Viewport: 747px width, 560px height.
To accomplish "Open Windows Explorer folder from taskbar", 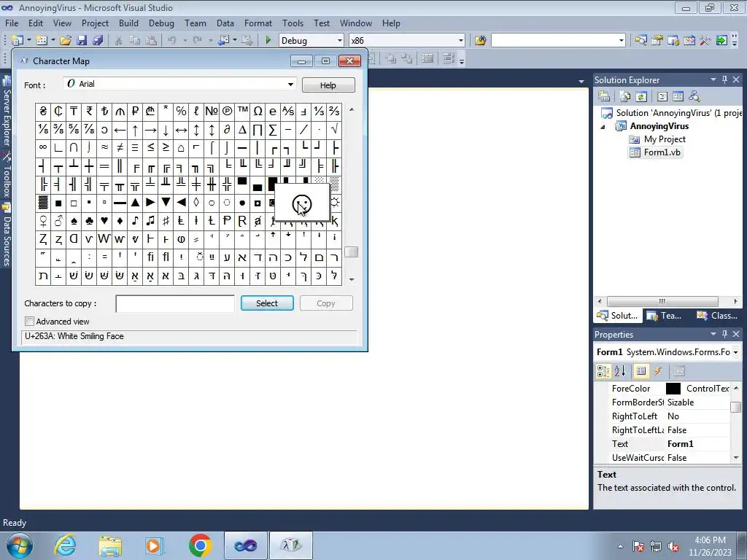I will coord(110,545).
